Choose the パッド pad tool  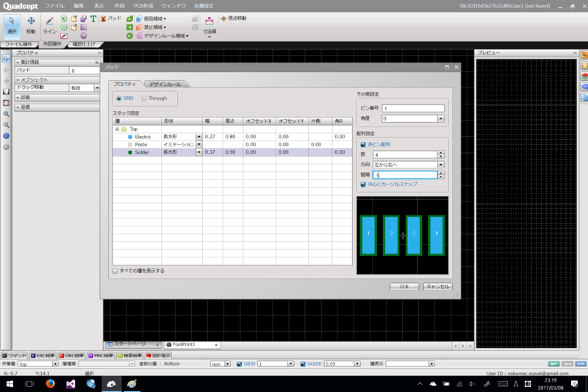point(111,18)
